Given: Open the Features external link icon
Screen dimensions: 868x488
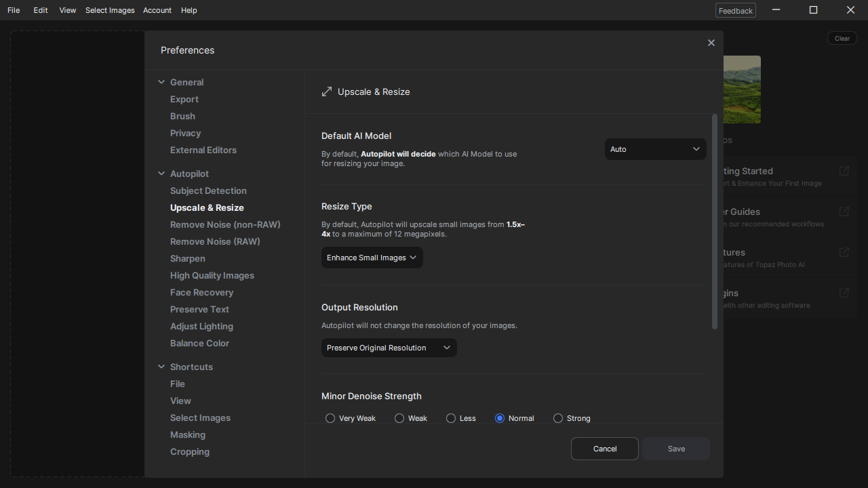Looking at the screenshot, I should pos(844,252).
